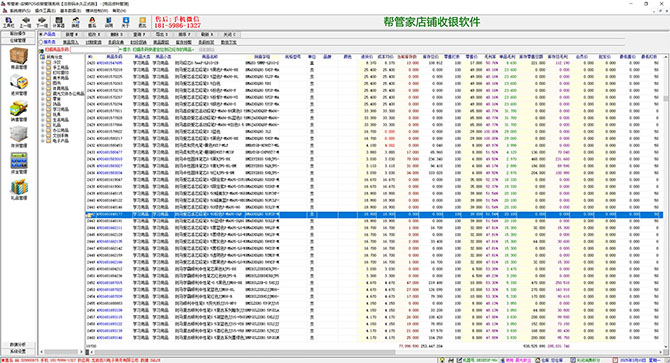This screenshot has height=363, width=670.
Task: Select product row number 2420
Action: coord(374,63)
